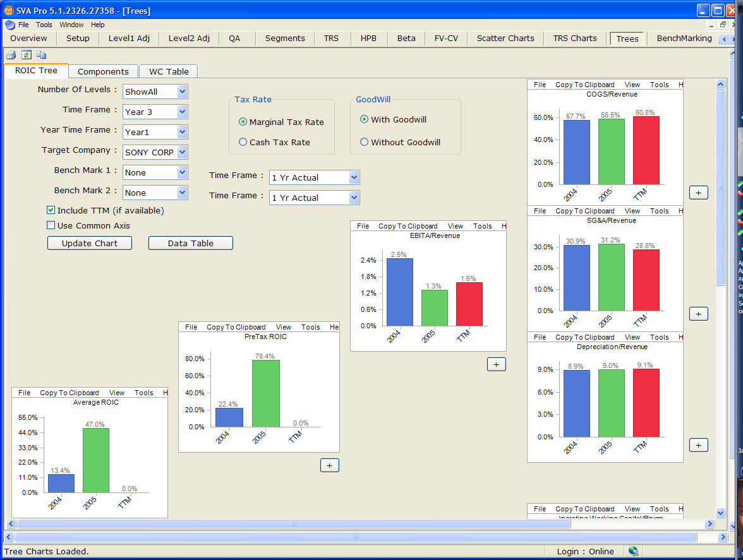The image size is (743, 560).
Task: Expand the EBITA/Revenue chart with its plus button
Action: 496,364
